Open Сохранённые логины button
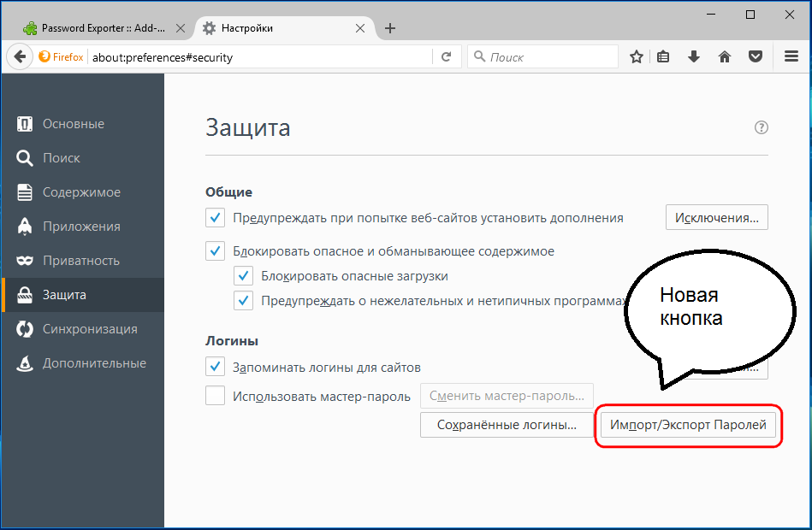Image resolution: width=812 pixels, height=530 pixels. coord(506,425)
